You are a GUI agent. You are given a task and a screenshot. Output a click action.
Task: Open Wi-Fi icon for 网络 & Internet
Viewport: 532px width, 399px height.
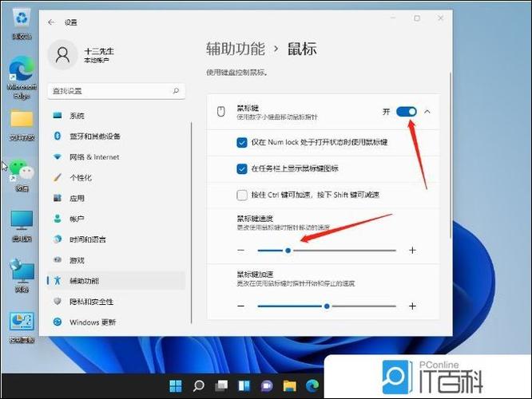pos(58,156)
